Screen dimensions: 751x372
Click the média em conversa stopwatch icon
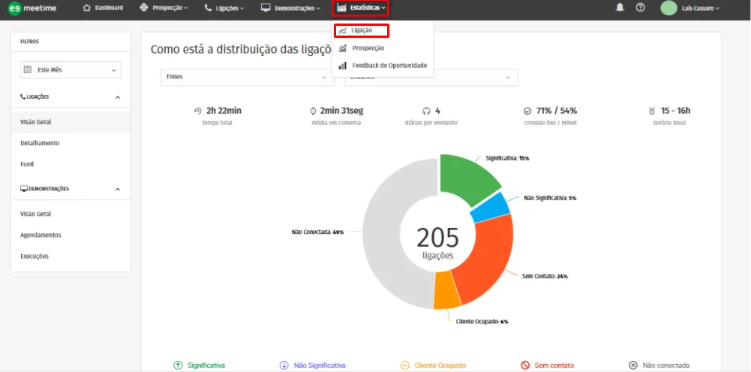coord(313,111)
